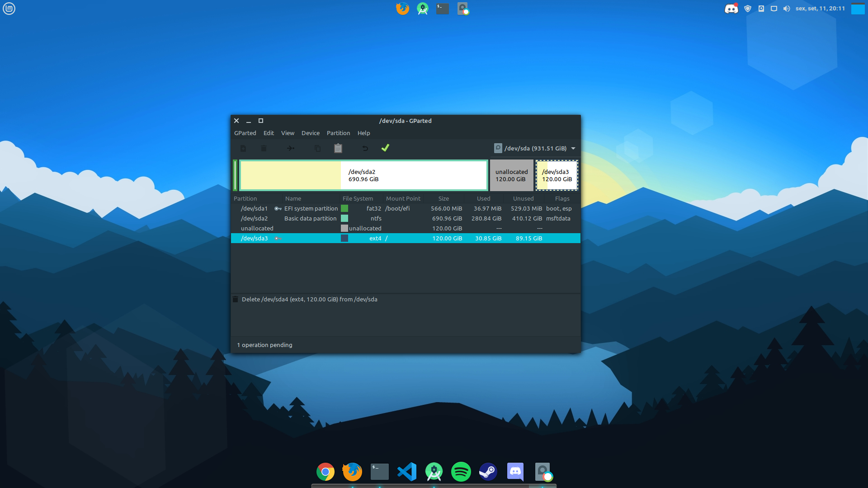Click '1 operation pending' status text

point(264,345)
